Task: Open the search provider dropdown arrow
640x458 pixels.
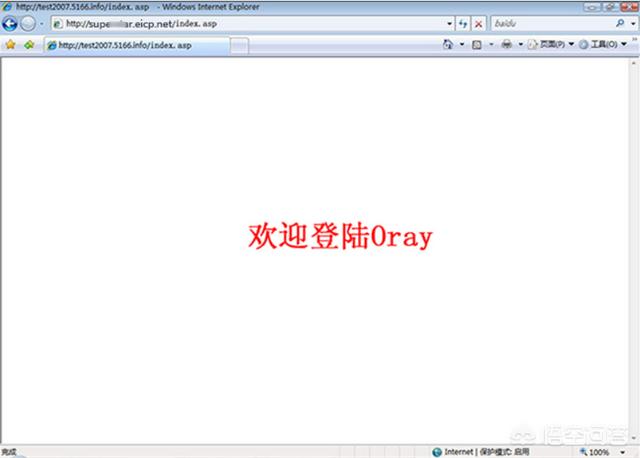Action: (633, 24)
